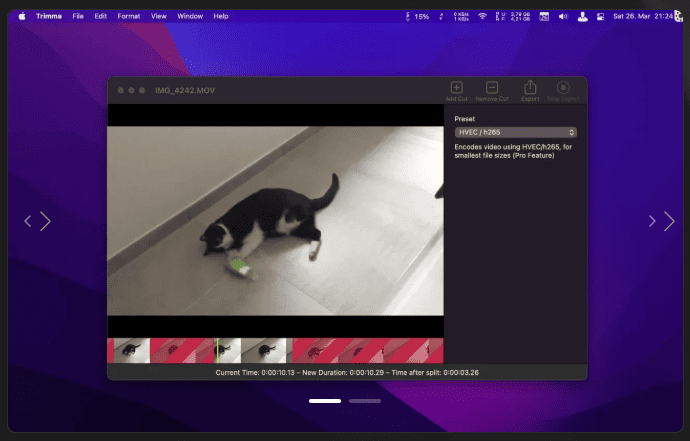Image resolution: width=690 pixels, height=441 pixels.
Task: Click the yellow playhead on the timeline
Action: (x=217, y=350)
